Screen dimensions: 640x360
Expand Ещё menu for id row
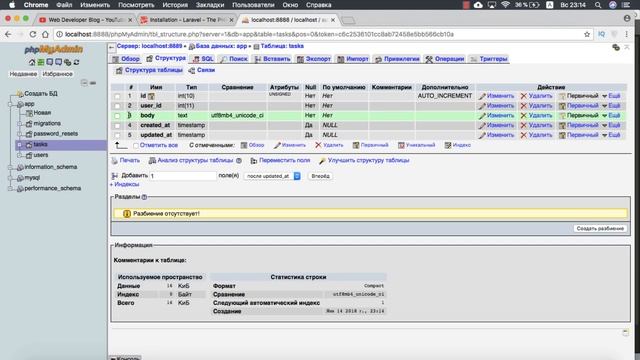[611, 96]
